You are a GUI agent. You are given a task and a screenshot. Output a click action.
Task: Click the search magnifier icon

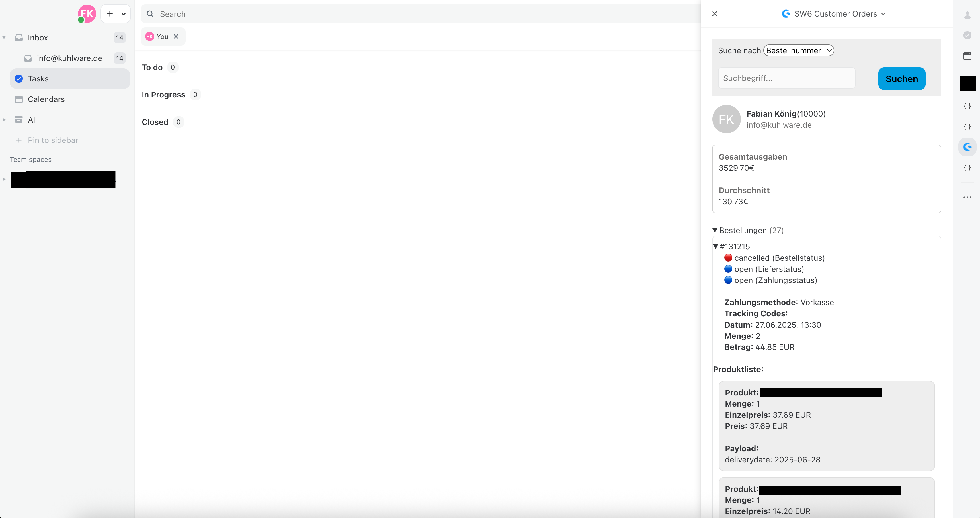(150, 14)
